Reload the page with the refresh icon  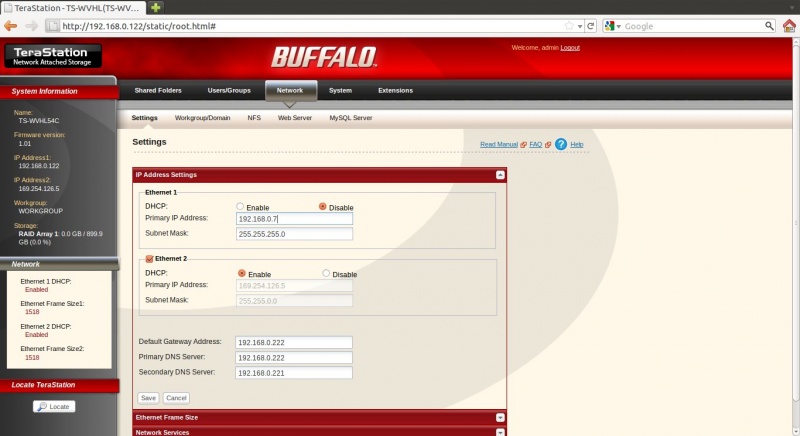point(591,26)
